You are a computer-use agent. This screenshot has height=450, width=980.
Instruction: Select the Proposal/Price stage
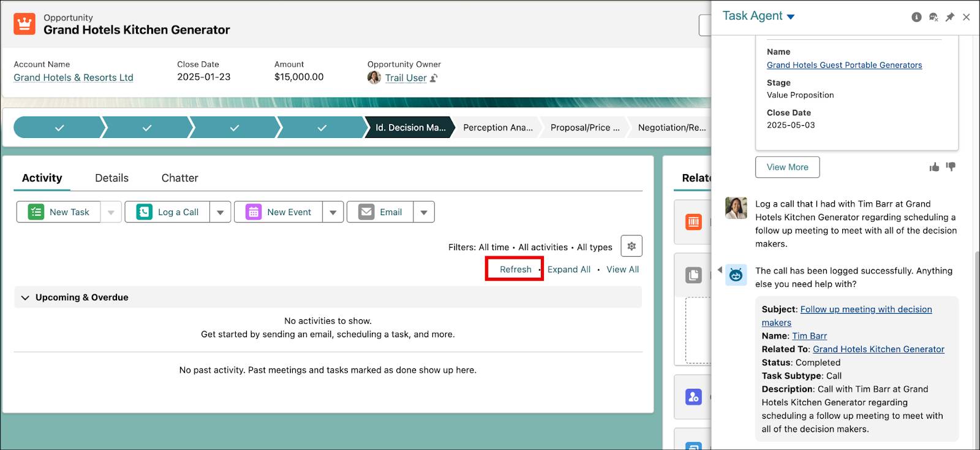pos(585,128)
